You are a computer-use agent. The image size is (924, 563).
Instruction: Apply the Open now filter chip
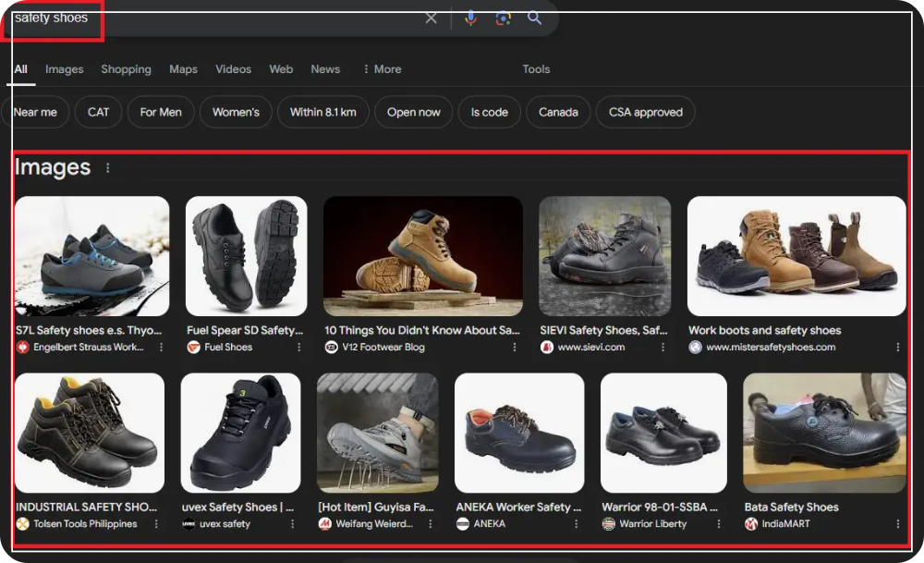click(x=414, y=112)
